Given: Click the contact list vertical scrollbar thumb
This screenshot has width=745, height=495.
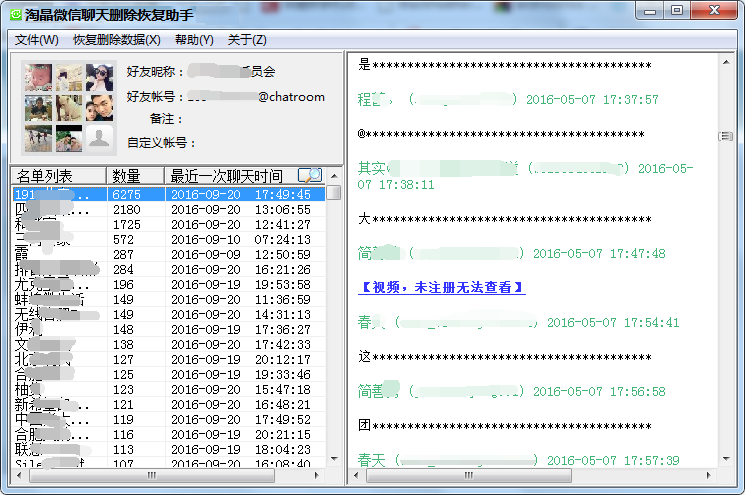Looking at the screenshot, I should [334, 192].
